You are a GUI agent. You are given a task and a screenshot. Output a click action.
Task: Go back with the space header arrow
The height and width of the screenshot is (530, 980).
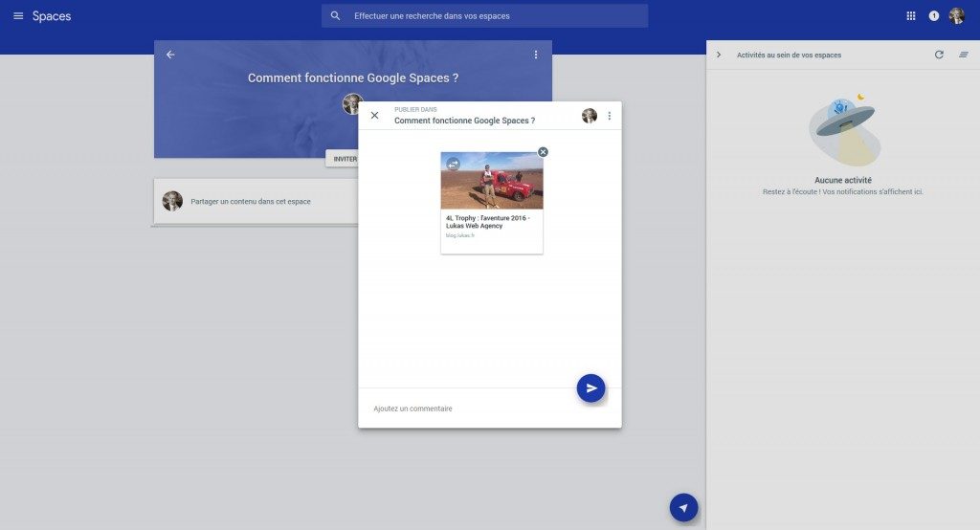point(170,55)
